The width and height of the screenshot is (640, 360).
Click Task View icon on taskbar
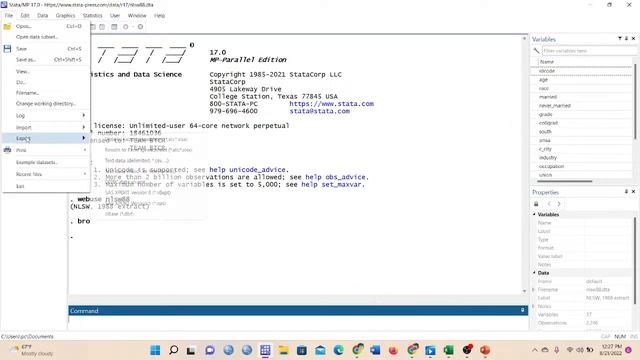[191, 350]
